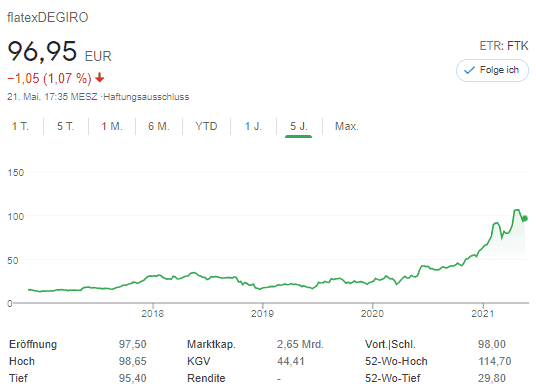
Task: Select the 1 J. time range
Action: [253, 126]
